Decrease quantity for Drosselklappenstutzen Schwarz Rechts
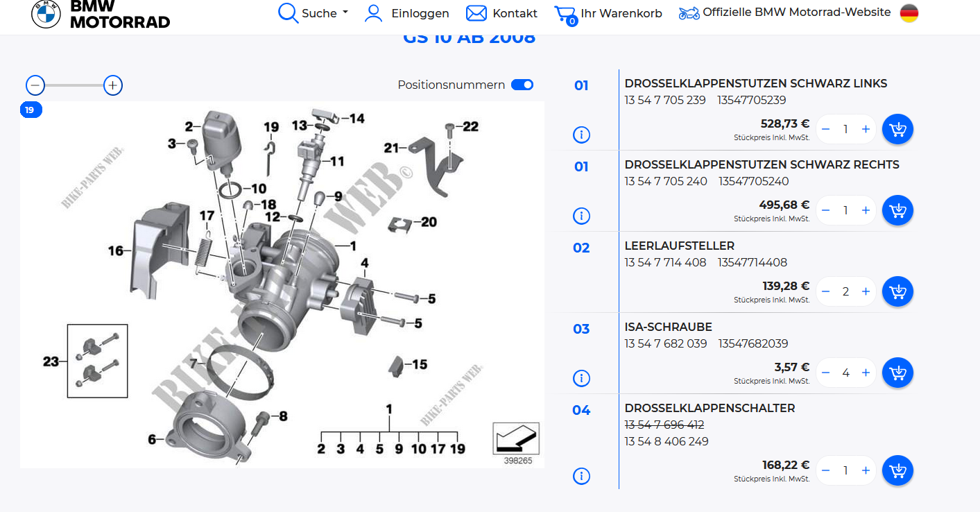 point(825,210)
